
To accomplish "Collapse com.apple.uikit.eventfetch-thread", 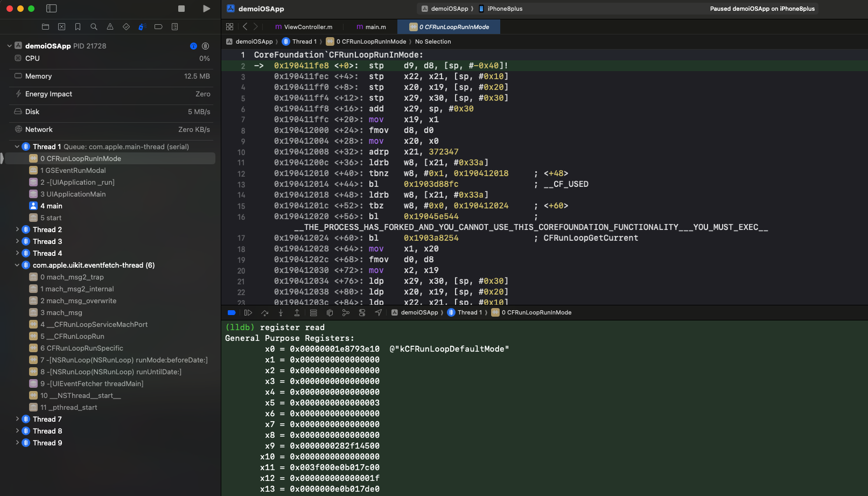I will (17, 265).
